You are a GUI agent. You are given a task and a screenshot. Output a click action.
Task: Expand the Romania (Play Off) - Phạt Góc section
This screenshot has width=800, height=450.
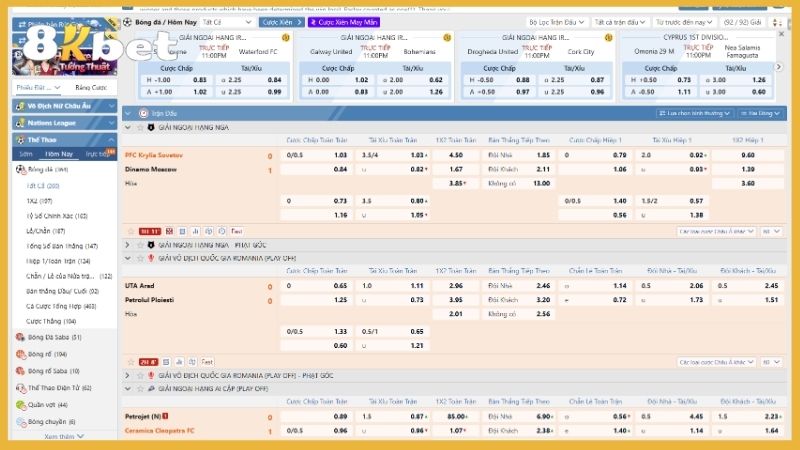click(x=128, y=376)
